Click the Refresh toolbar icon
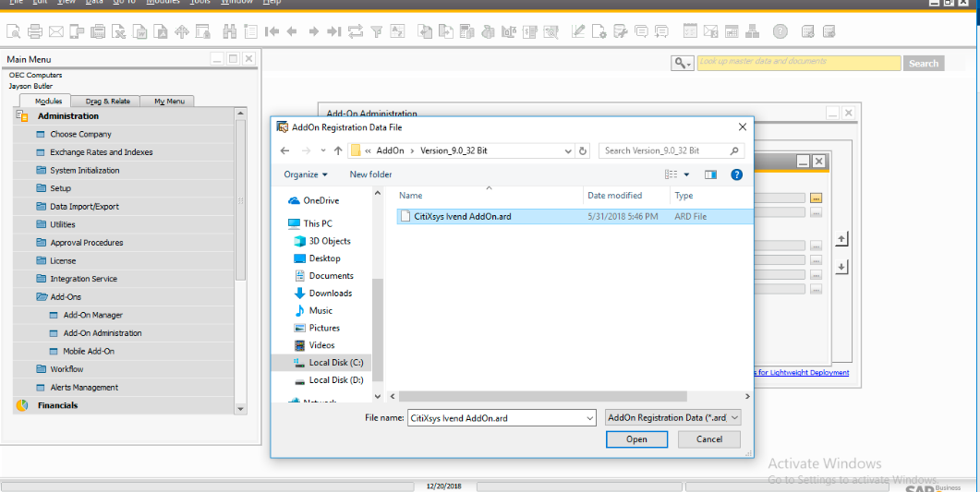Viewport: 980px width, 492px height. 356,31
